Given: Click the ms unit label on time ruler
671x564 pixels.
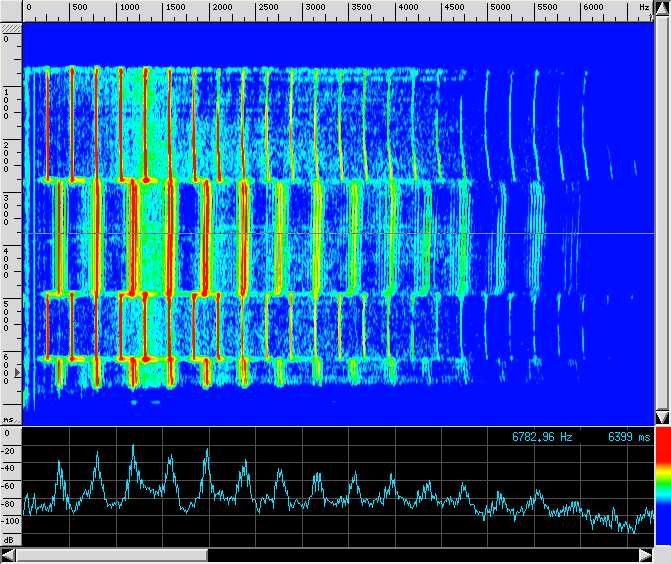Looking at the screenshot, I should pos(9,419).
